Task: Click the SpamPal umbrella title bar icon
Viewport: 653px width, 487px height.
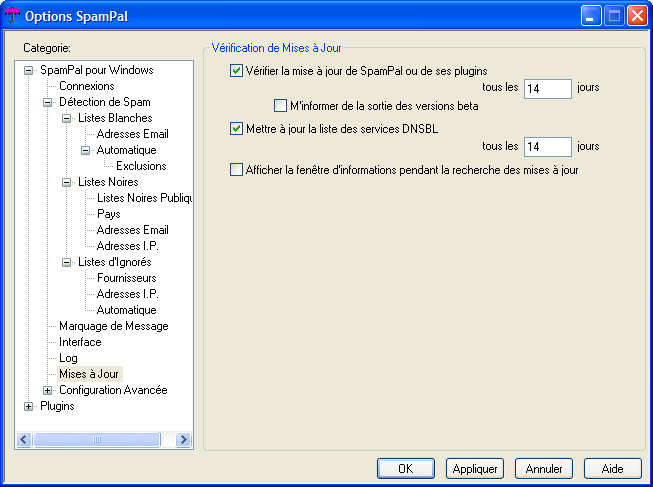Action: coord(12,16)
